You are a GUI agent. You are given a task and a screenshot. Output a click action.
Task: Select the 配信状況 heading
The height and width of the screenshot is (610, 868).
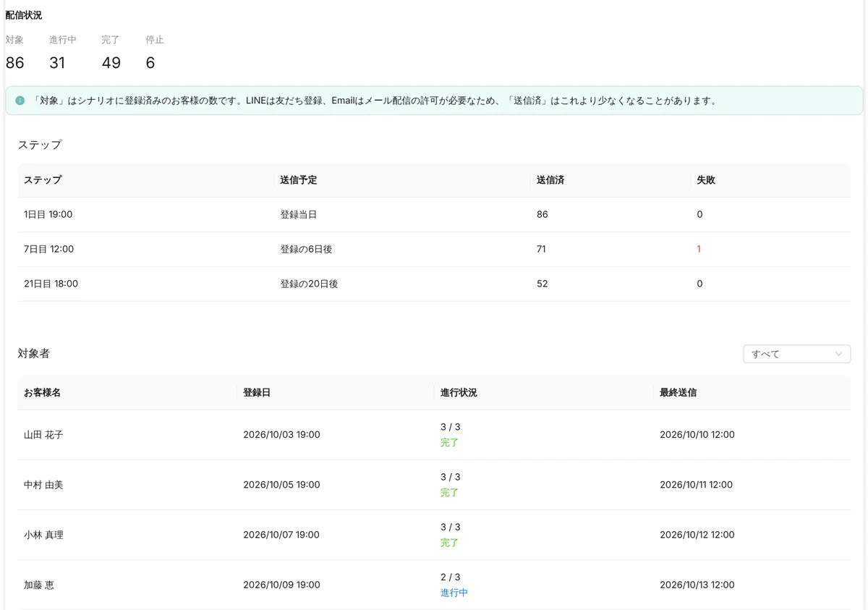(24, 15)
